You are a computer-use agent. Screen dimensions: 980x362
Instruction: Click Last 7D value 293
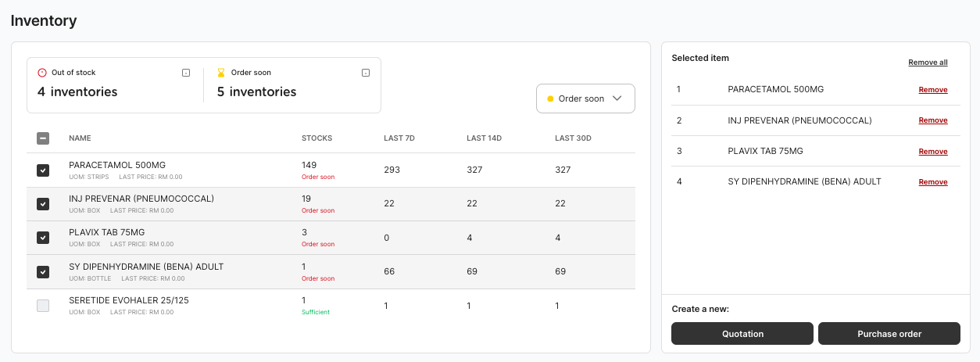tap(392, 170)
